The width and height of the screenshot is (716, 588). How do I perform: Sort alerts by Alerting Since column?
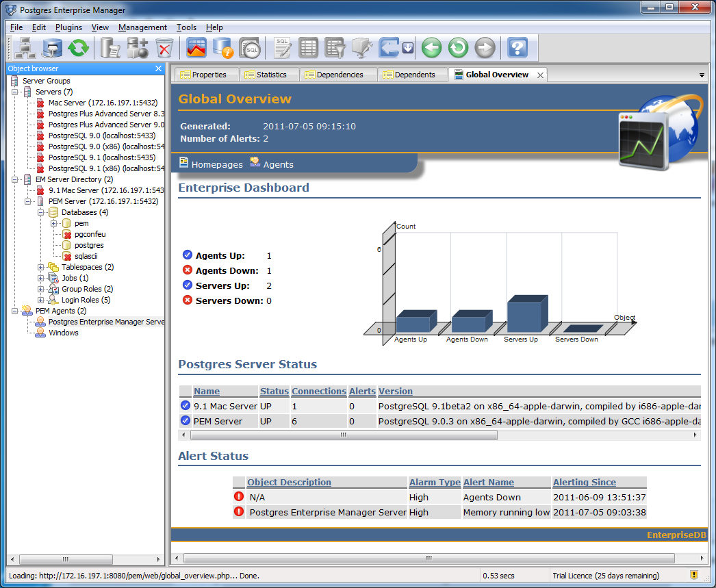point(584,482)
